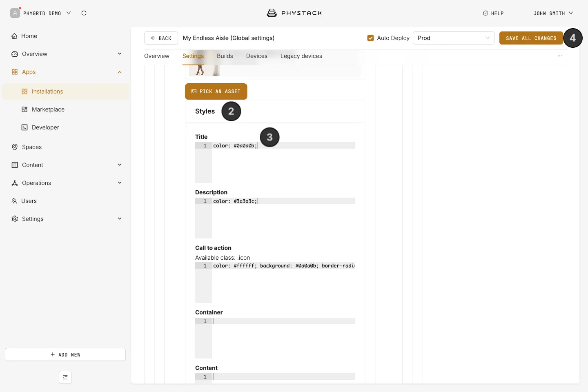Collapse the Apps sidebar section
This screenshot has height=392, width=588.
[x=120, y=72]
